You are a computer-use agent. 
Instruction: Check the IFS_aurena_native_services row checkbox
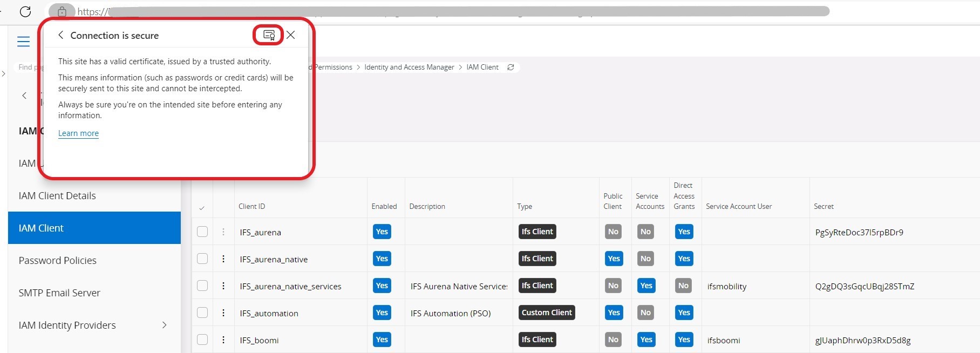click(202, 286)
